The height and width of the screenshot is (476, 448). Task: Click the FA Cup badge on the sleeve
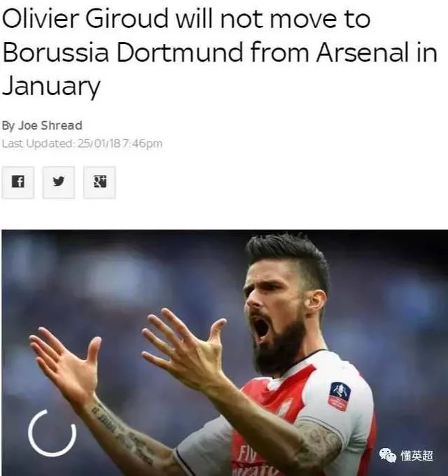(339, 396)
